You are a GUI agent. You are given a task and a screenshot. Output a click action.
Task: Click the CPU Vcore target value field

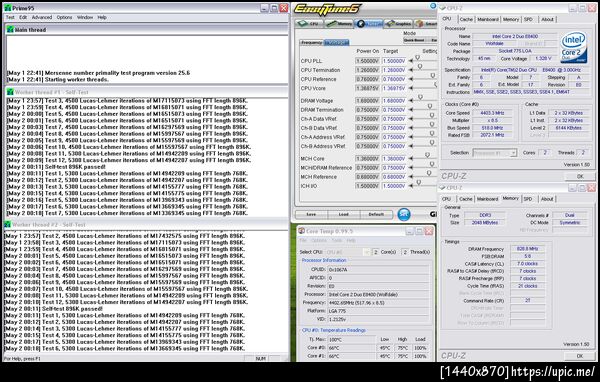[x=394, y=88]
